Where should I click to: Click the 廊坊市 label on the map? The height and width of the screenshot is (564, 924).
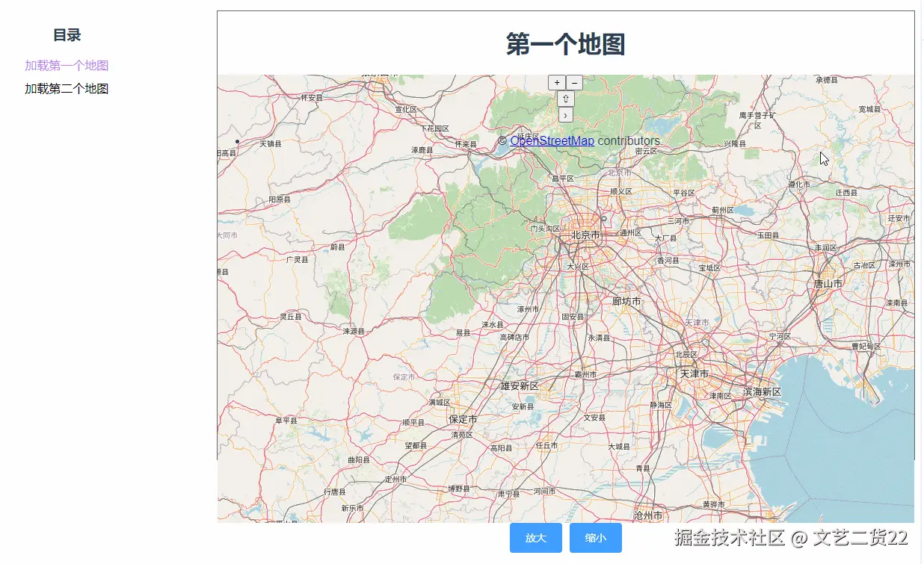[626, 302]
